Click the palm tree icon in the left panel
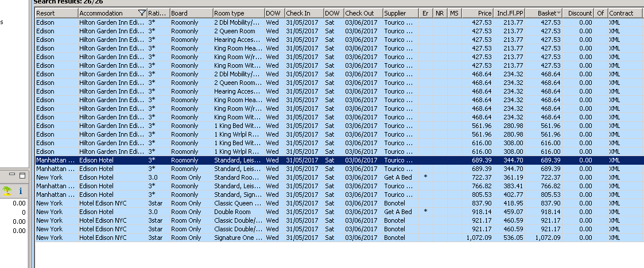Image resolution: width=644 pixels, height=268 pixels. [x=7, y=191]
